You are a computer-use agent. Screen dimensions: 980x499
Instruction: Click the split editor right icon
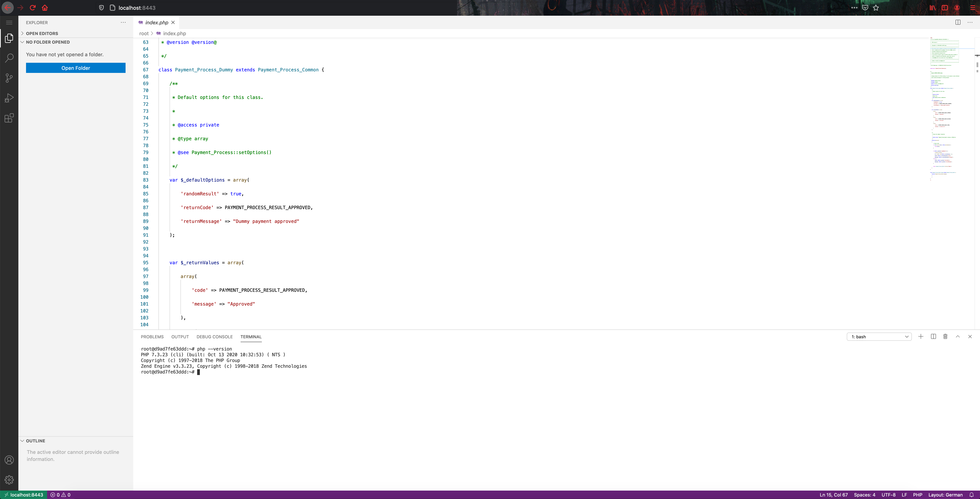958,22
